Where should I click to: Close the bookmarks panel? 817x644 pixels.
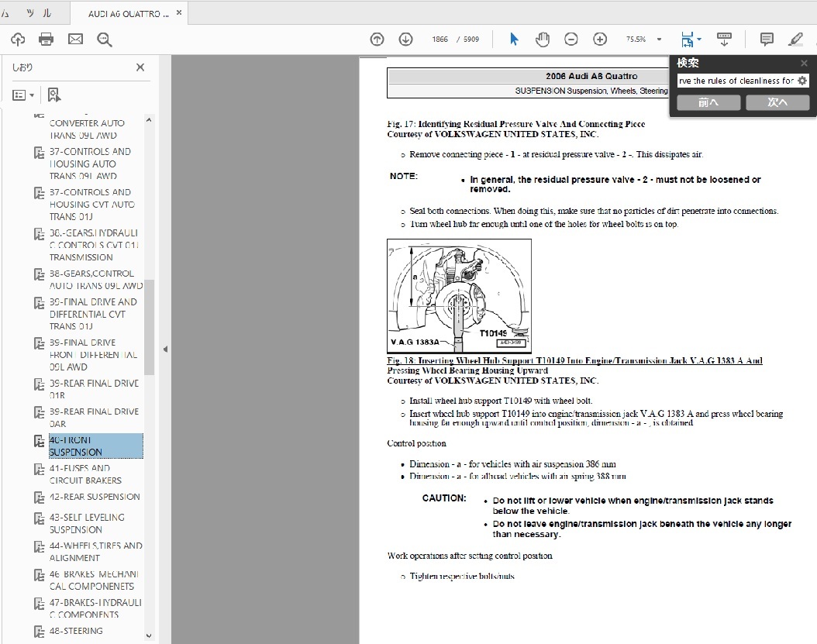point(140,67)
